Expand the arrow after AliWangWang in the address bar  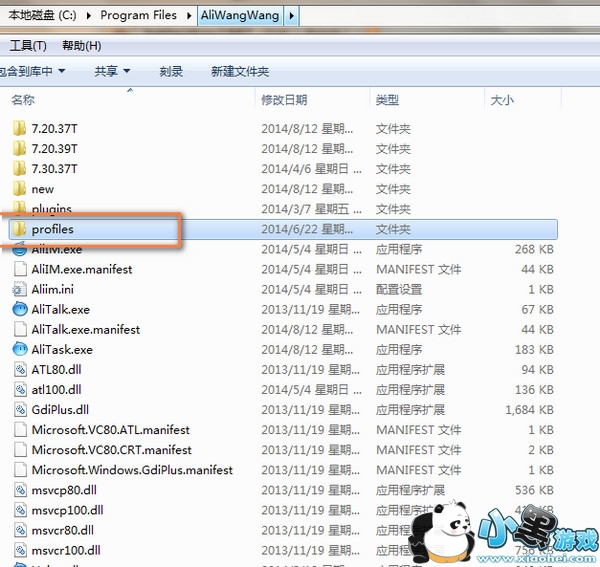coord(292,16)
